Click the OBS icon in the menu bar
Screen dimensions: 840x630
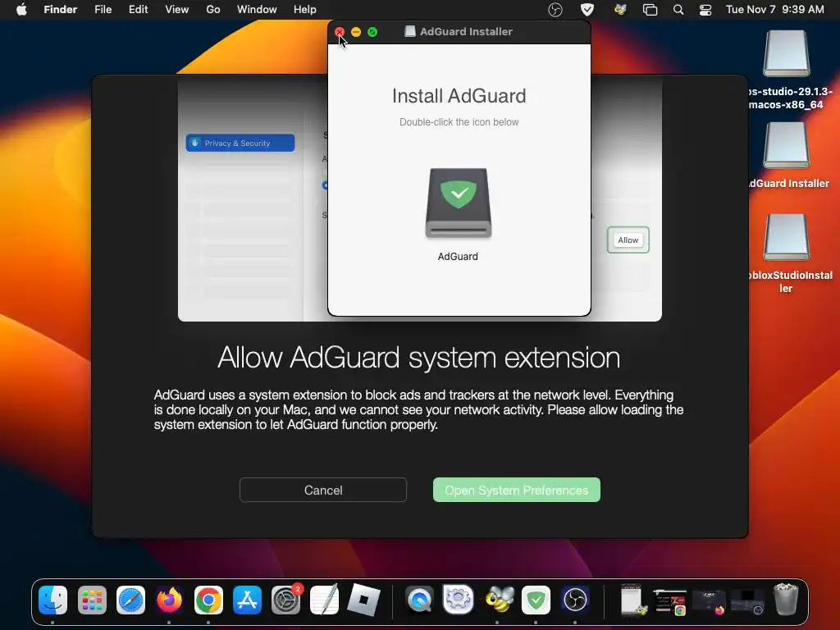tap(555, 10)
